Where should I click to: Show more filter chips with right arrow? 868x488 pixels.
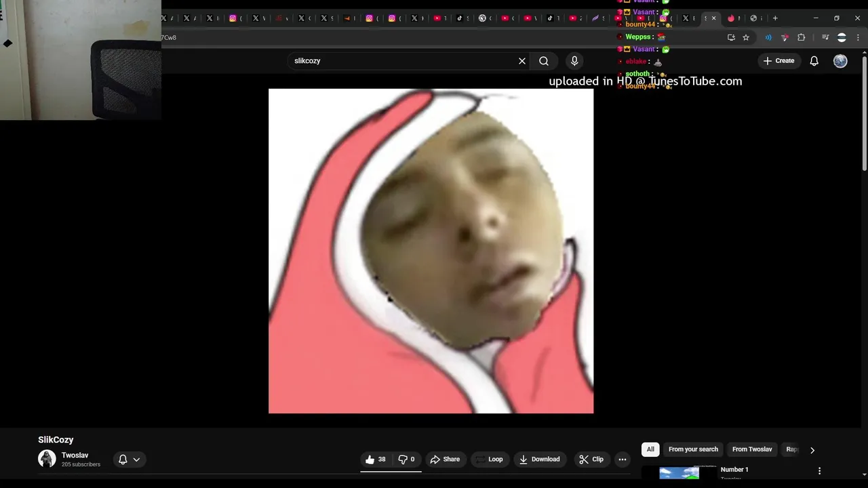[x=812, y=450]
